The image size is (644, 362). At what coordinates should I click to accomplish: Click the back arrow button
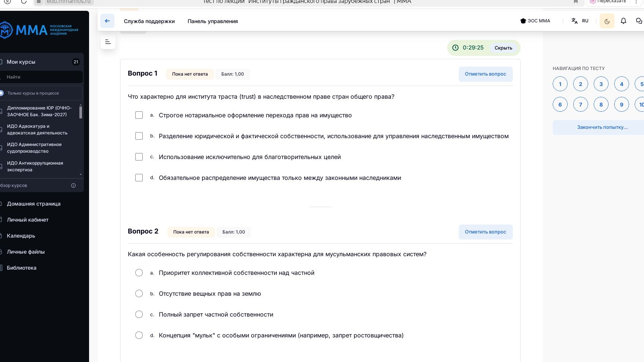point(107,21)
